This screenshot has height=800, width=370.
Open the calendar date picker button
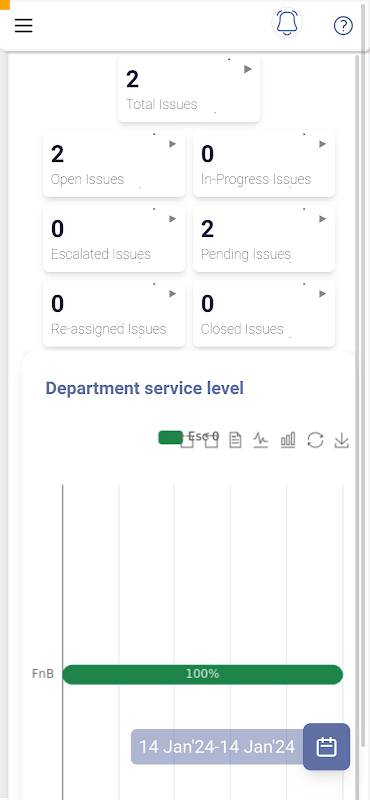[x=327, y=746]
